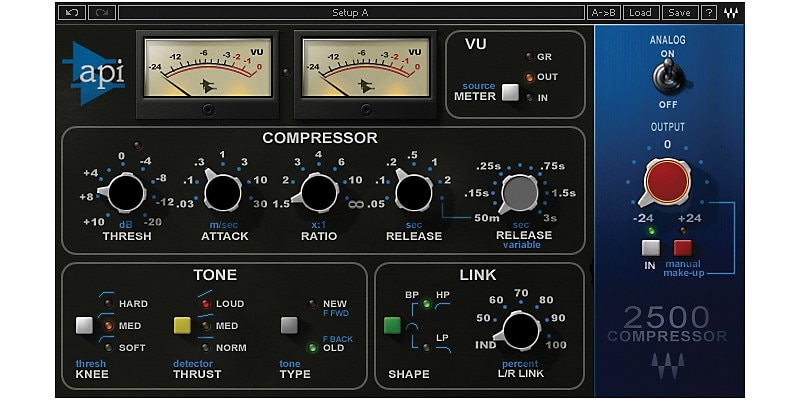Toggle the white IN bypass button
This screenshot has height=400, width=800.
coord(651,248)
